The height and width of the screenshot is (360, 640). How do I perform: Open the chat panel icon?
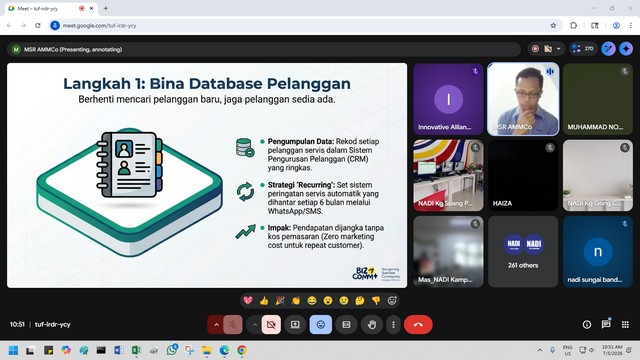pos(606,324)
